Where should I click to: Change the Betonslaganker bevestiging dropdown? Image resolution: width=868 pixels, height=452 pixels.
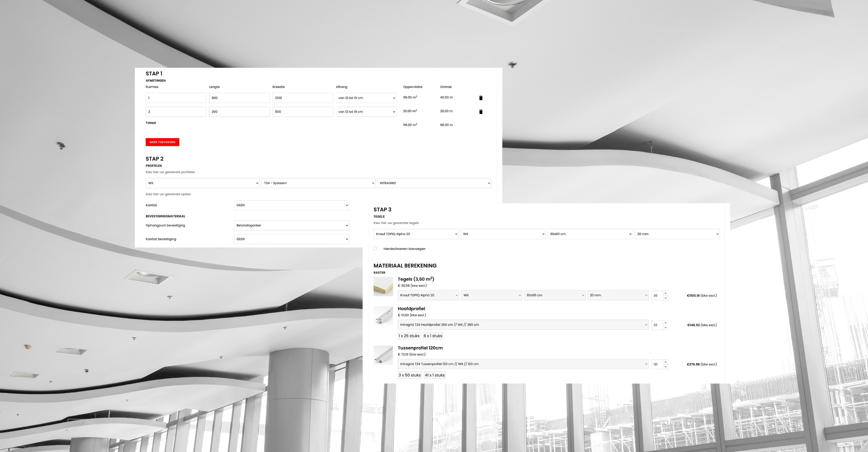[291, 225]
